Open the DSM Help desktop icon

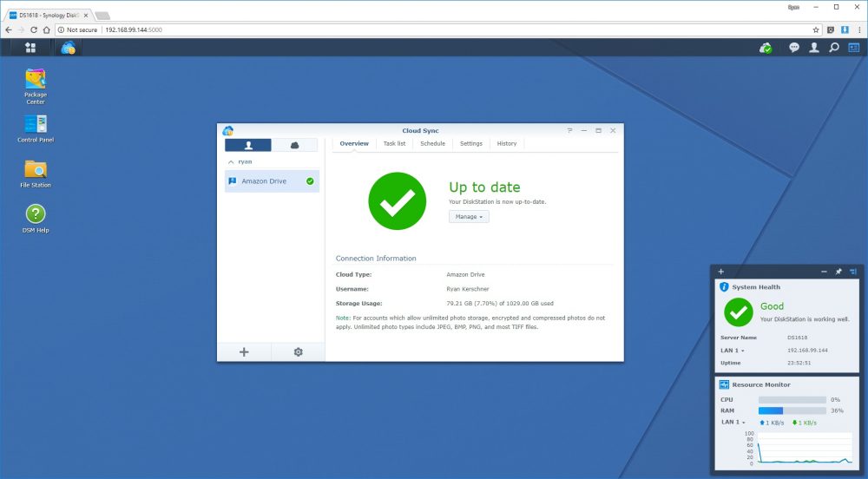click(x=36, y=219)
